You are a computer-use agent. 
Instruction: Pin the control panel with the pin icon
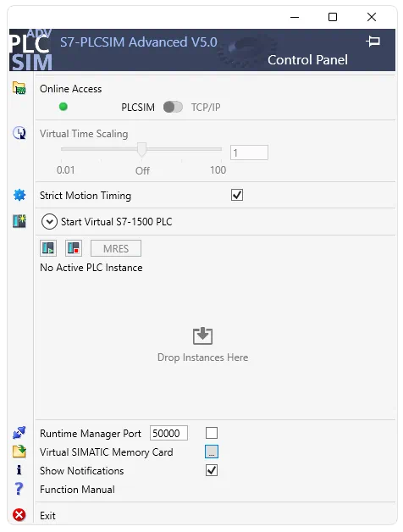pos(373,42)
